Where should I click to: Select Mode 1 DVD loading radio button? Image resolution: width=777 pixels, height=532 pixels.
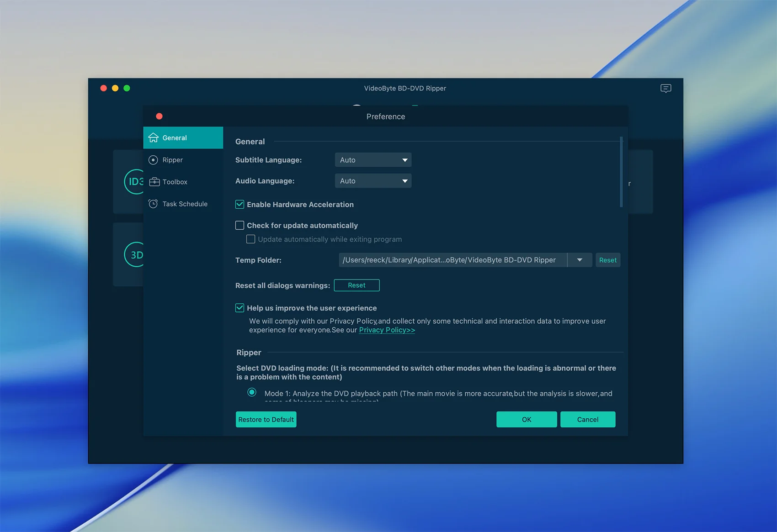point(252,392)
